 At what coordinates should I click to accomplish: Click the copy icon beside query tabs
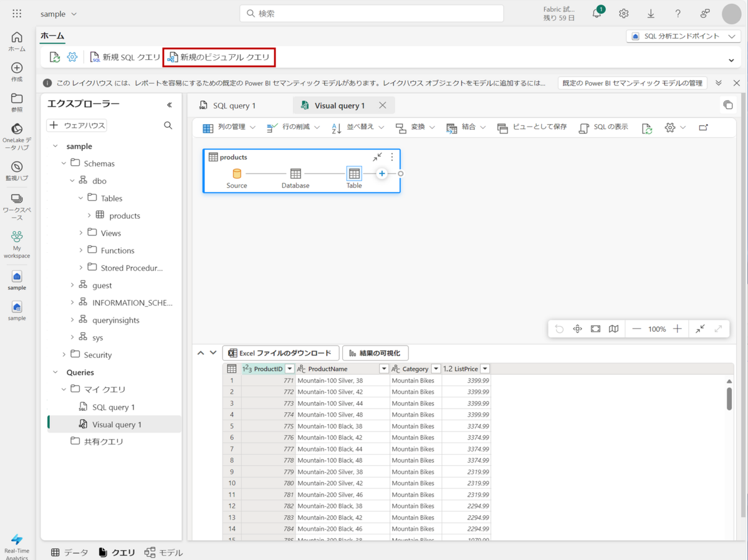tap(727, 105)
